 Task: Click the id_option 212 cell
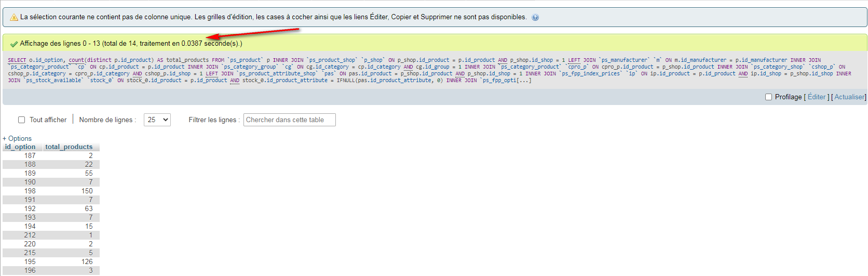(30, 235)
